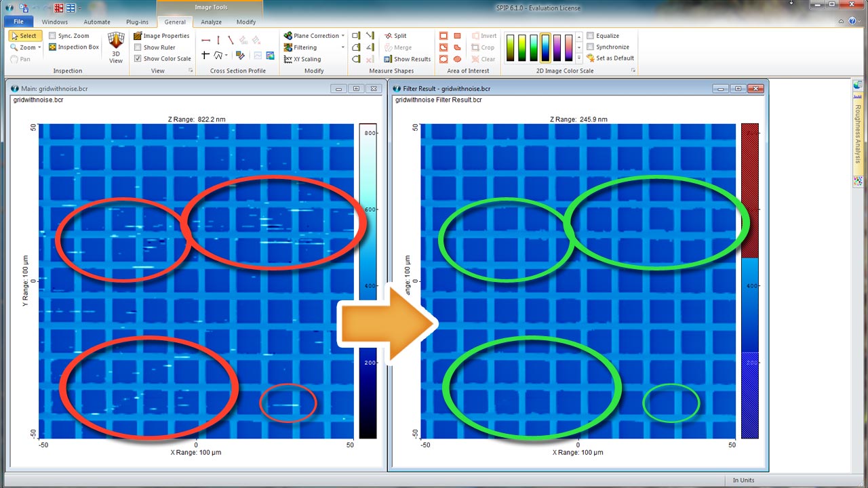This screenshot has width=868, height=488.
Task: Expand the Plane Correction dropdown
Action: coord(343,36)
